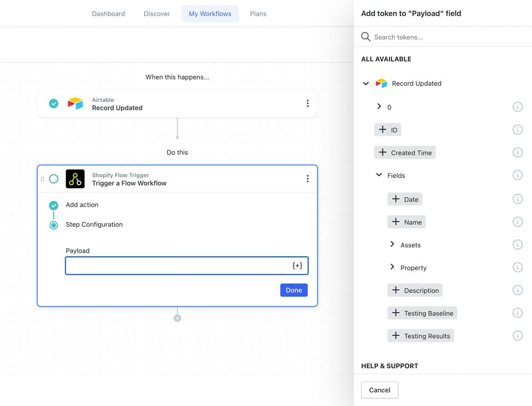Click the empty status circle on Shopify step

point(54,179)
